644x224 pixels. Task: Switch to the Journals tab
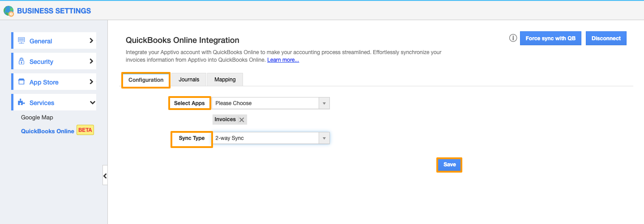point(188,80)
